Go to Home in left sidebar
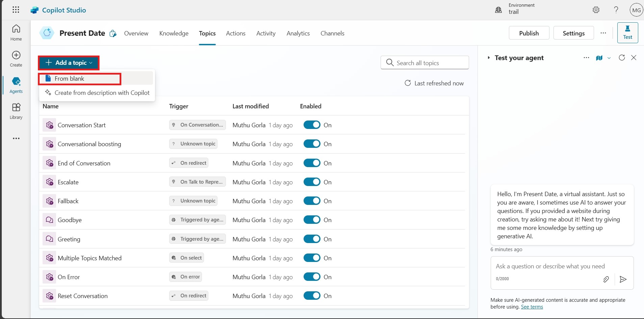644x319 pixels. pos(16,33)
